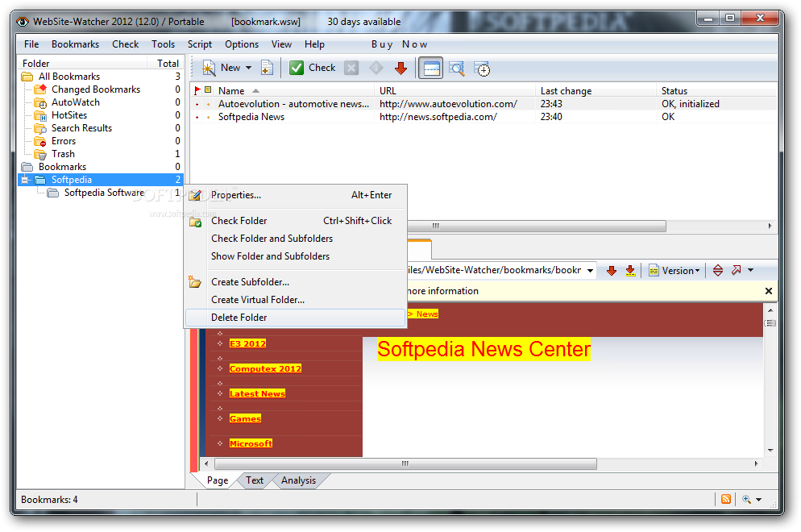The image size is (801, 532).
Task: Click the red down arrow in main toolbar
Action: click(x=401, y=68)
